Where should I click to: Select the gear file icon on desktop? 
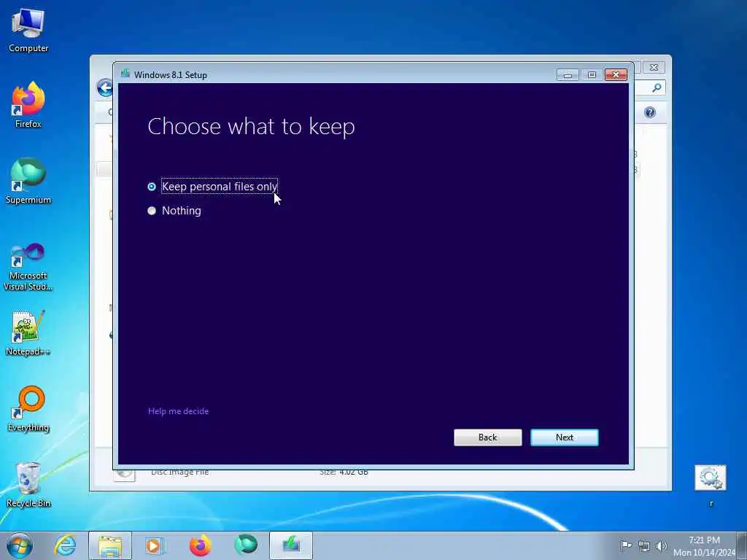coord(711,478)
